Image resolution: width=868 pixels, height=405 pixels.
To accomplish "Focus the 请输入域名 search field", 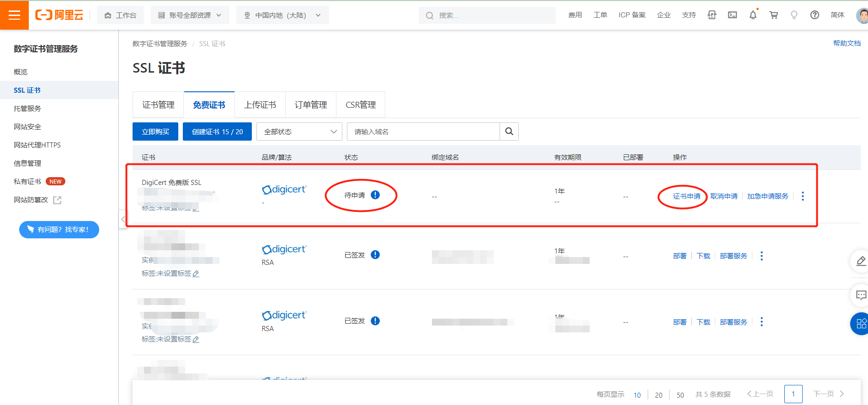I will click(x=423, y=131).
